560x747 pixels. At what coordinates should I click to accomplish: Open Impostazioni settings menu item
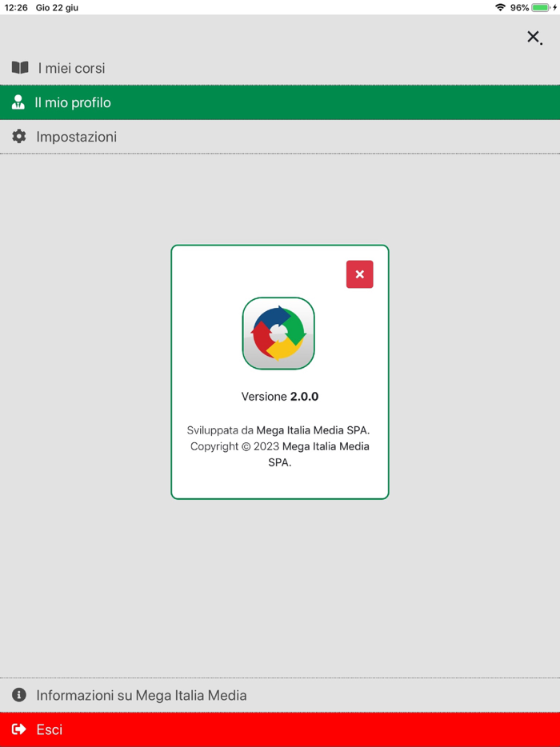point(280,137)
